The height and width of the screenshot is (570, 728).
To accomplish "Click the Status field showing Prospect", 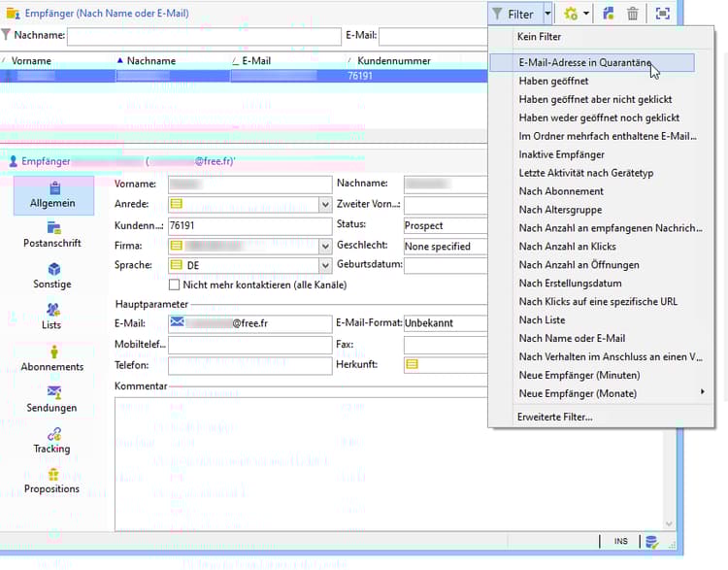I will (x=446, y=226).
